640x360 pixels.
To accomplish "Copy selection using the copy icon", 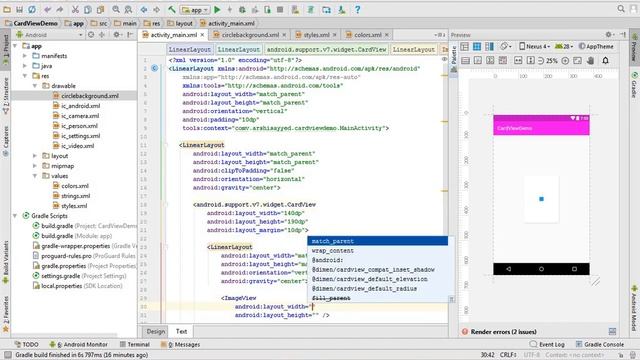I will coord(87,9).
